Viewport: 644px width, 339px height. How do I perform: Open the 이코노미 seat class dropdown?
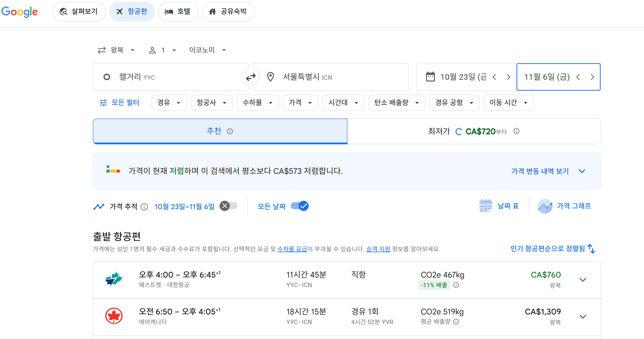click(x=208, y=50)
